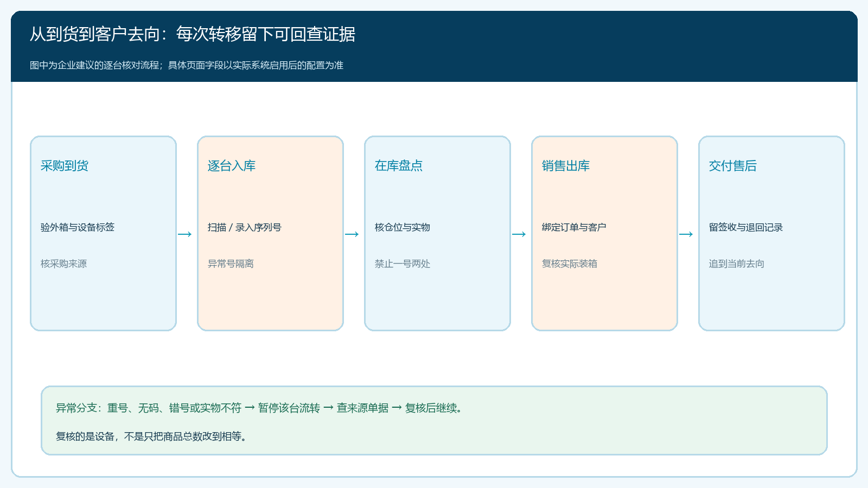868x488 pixels.
Task: Click the text "异常号隔离"
Action: click(x=231, y=264)
